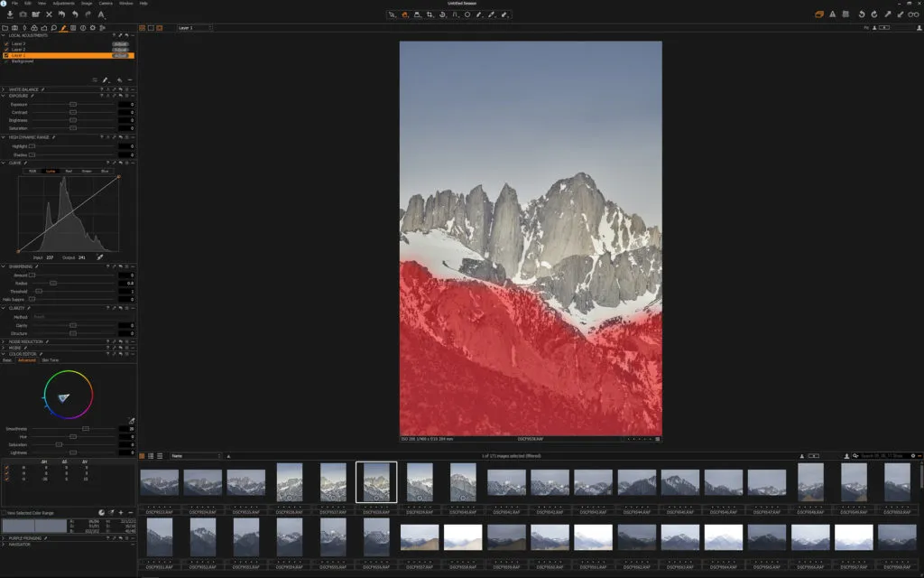Switch to the Luma curve tab
The height and width of the screenshot is (578, 924).
point(51,171)
